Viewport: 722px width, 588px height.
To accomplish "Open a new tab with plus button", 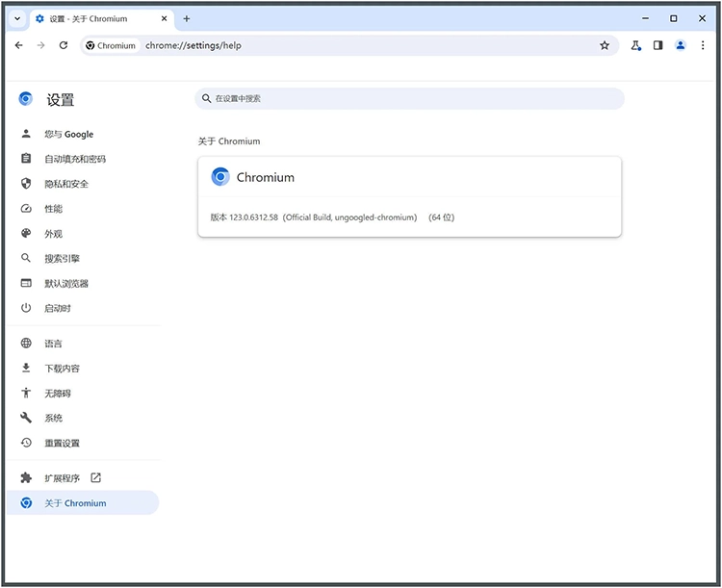I will click(187, 18).
